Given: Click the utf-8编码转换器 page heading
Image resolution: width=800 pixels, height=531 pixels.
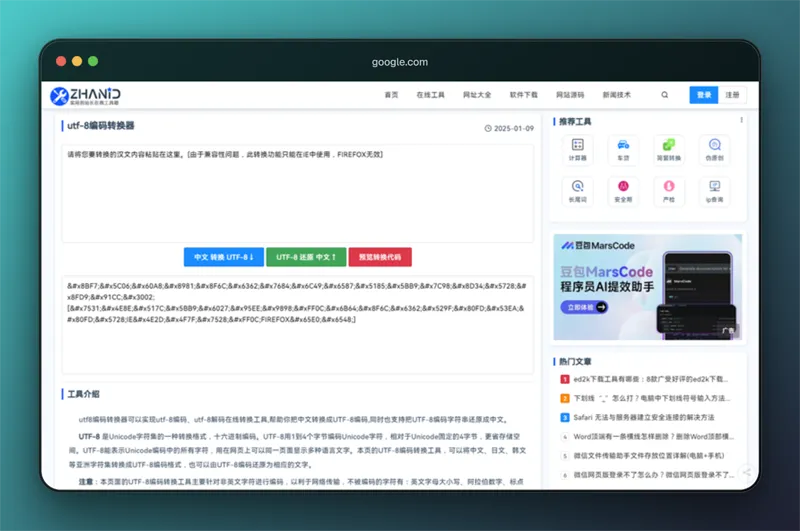Looking at the screenshot, I should click(x=101, y=125).
